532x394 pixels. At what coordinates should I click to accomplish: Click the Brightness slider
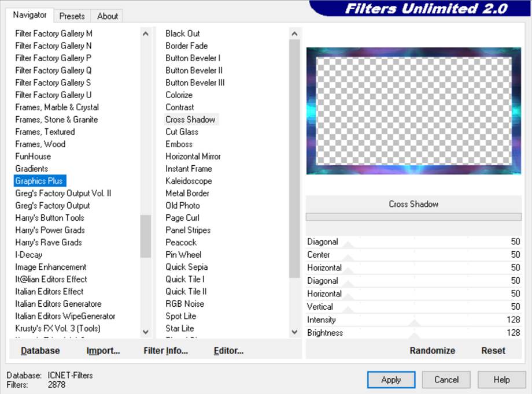pyautogui.click(x=413, y=333)
